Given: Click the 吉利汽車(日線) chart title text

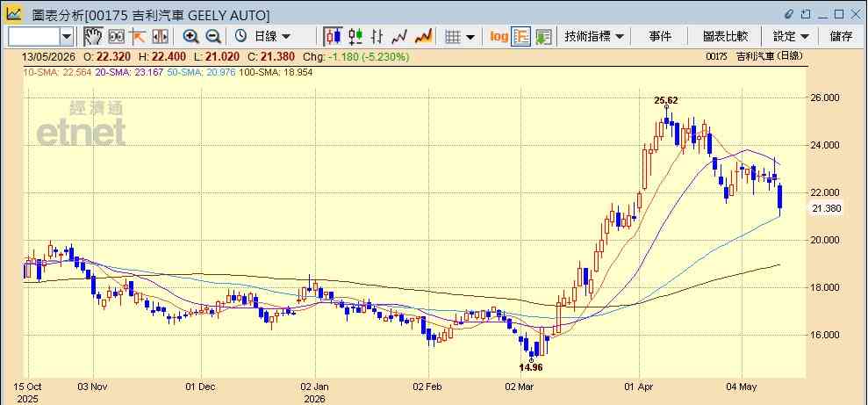Looking at the screenshot, I should tap(770, 56).
